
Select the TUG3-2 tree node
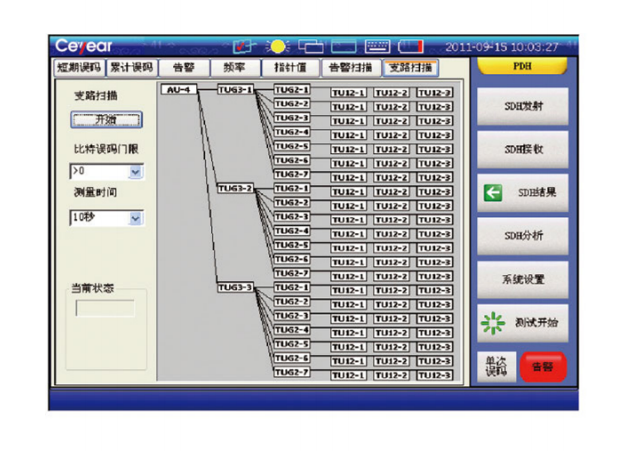[234, 188]
